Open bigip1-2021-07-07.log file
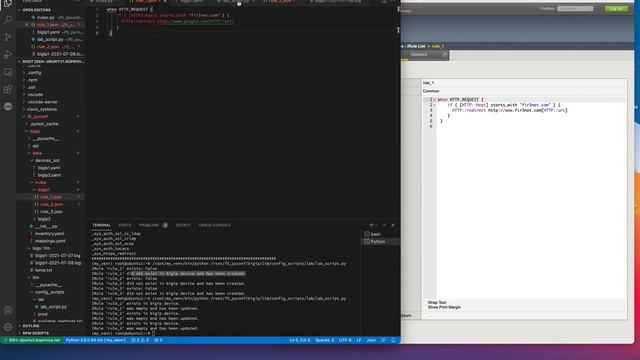The height and width of the screenshot is (360, 640). [x=57, y=256]
